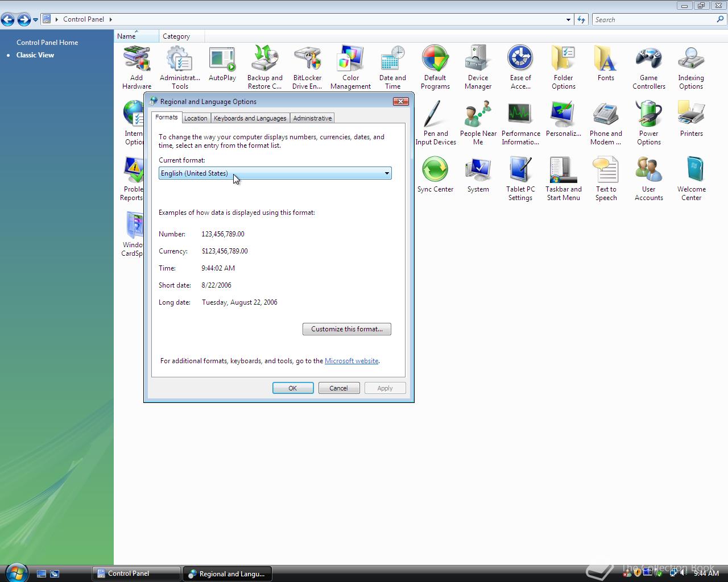Open Tablet PC Settings
The image size is (728, 582).
coord(520,178)
